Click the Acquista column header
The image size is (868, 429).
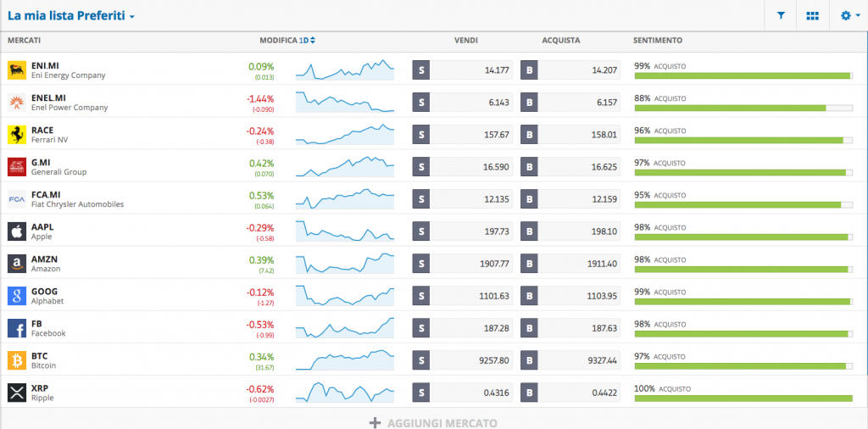pyautogui.click(x=561, y=41)
